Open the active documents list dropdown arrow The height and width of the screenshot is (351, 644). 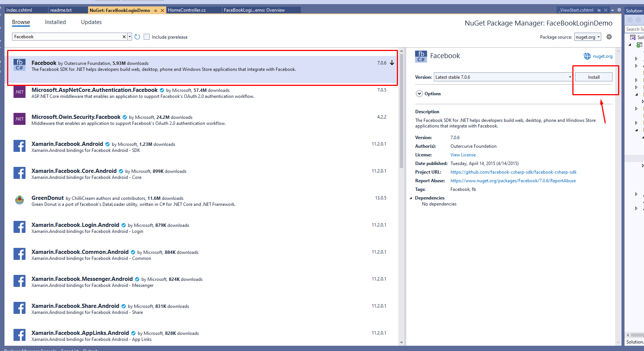(612, 10)
